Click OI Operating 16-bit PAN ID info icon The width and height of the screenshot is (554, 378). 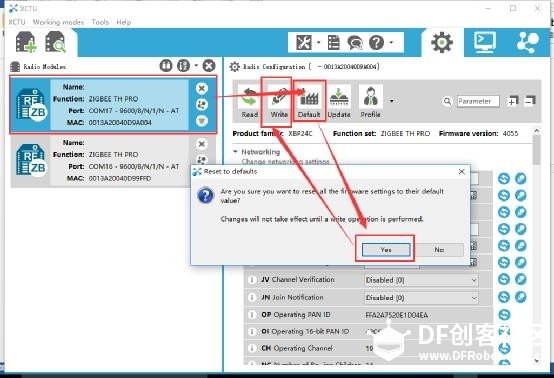point(252,331)
